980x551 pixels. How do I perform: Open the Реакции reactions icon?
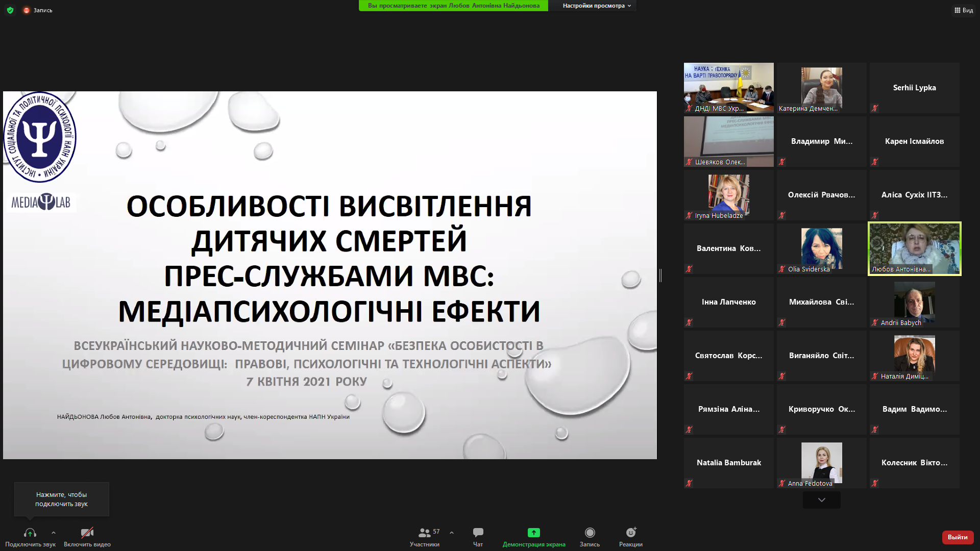[x=631, y=533]
